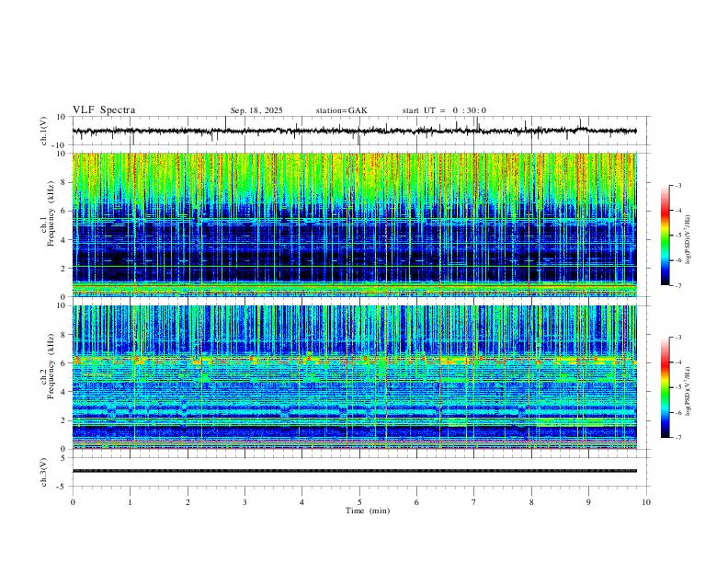Click the upper PSD color bar
This screenshot has height=563, width=728.
(665, 236)
